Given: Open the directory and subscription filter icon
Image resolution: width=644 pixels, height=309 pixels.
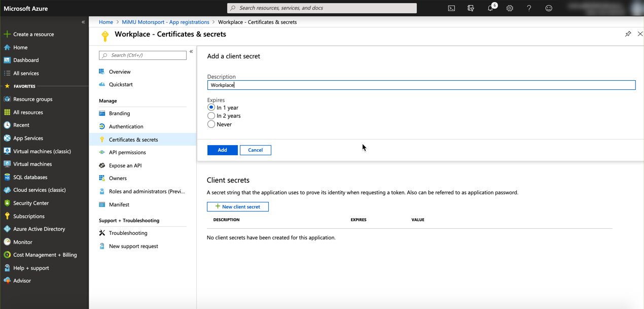Looking at the screenshot, I should pos(471,8).
